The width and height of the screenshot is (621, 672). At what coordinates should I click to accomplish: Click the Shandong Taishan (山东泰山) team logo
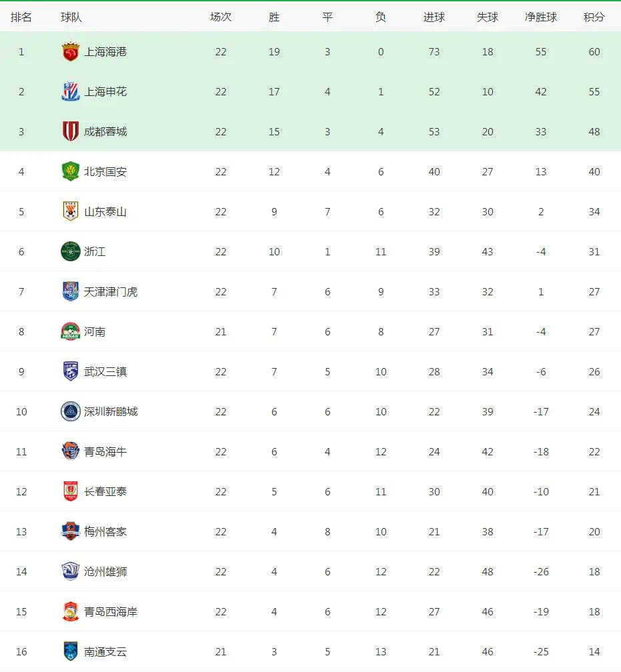click(x=70, y=212)
